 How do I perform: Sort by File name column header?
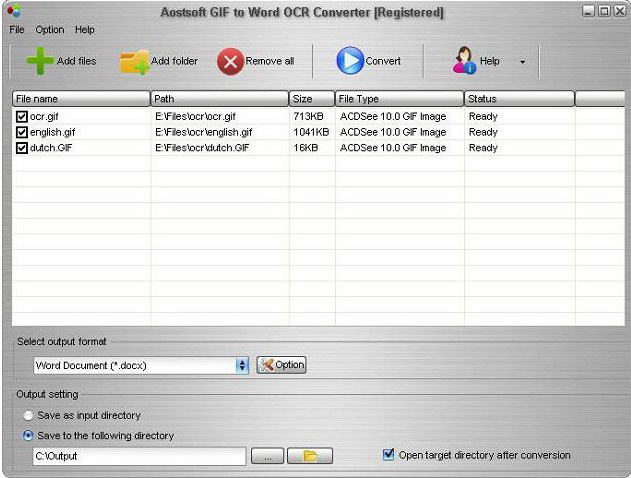(x=81, y=99)
